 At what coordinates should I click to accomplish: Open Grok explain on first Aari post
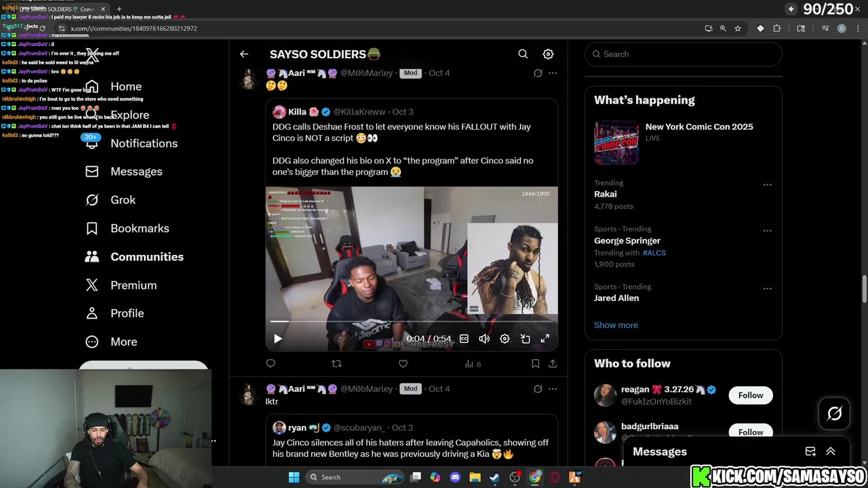[x=538, y=73]
